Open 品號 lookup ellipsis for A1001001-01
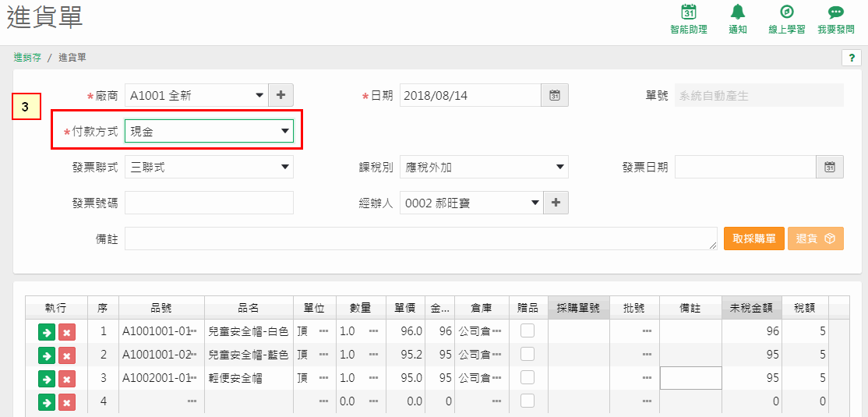 pos(193,331)
